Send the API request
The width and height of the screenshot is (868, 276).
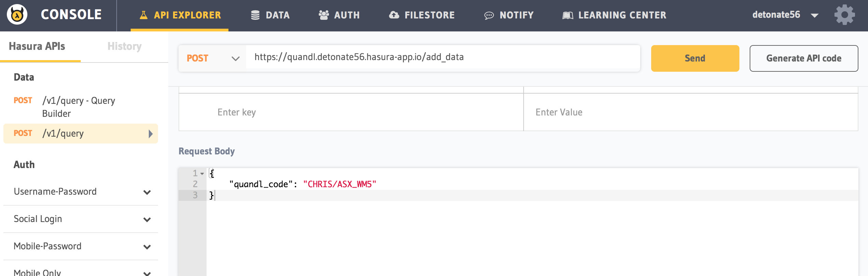pyautogui.click(x=695, y=58)
